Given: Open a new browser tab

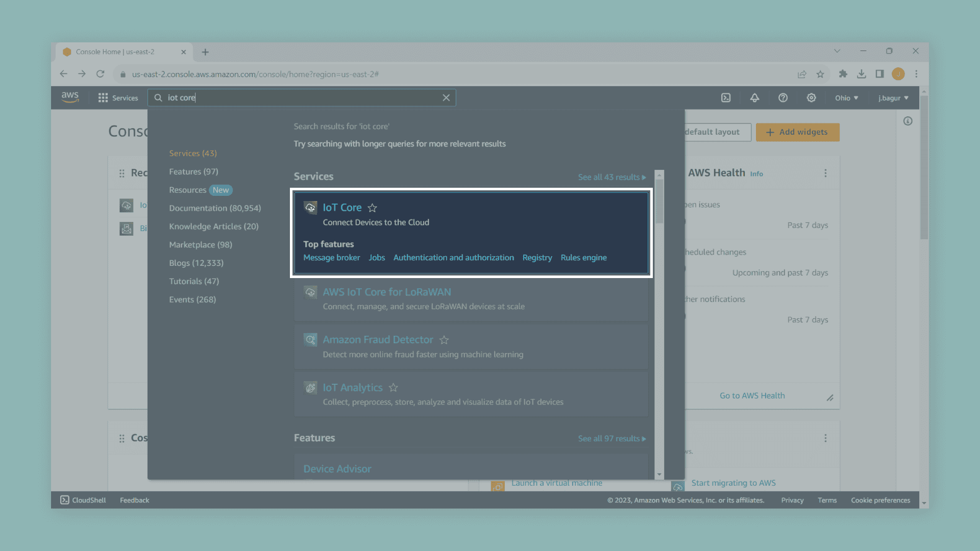Looking at the screenshot, I should [x=205, y=52].
